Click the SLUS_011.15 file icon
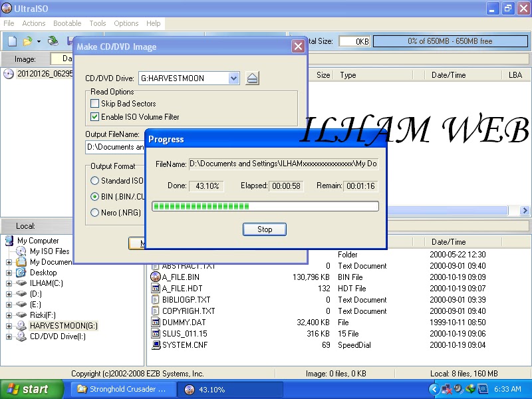Viewport: 532px width, 399px height. tap(156, 334)
